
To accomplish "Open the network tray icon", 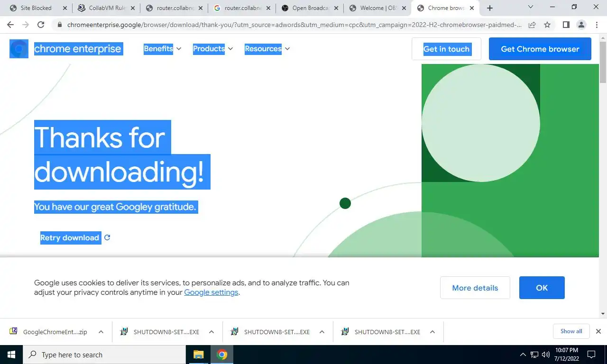I will 534,355.
